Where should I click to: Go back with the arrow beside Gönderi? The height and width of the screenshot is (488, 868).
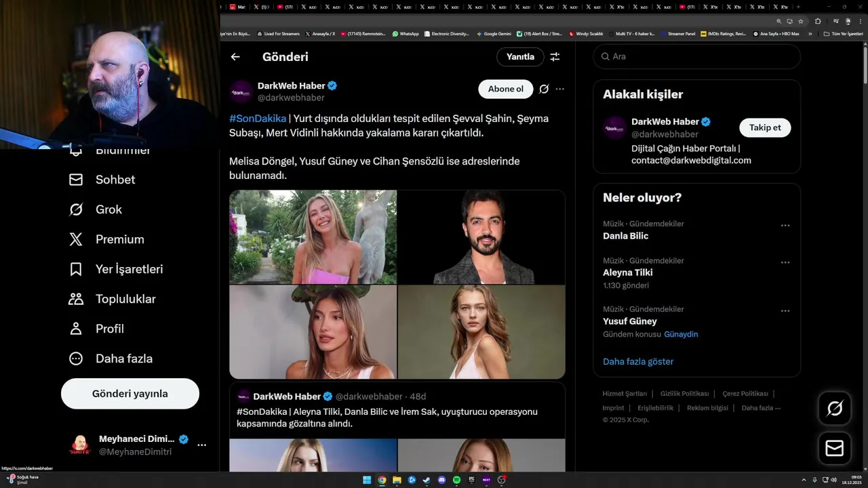(235, 57)
